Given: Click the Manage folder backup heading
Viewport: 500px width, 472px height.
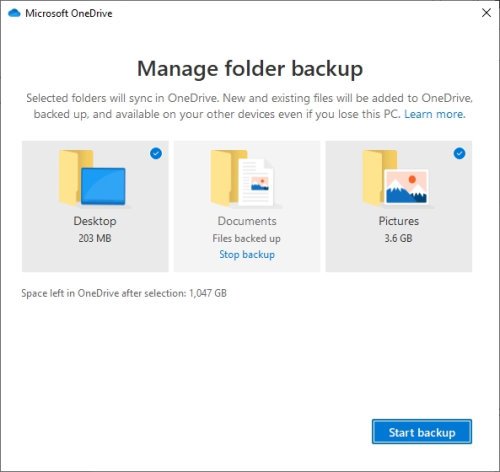Looking at the screenshot, I should pos(250,69).
